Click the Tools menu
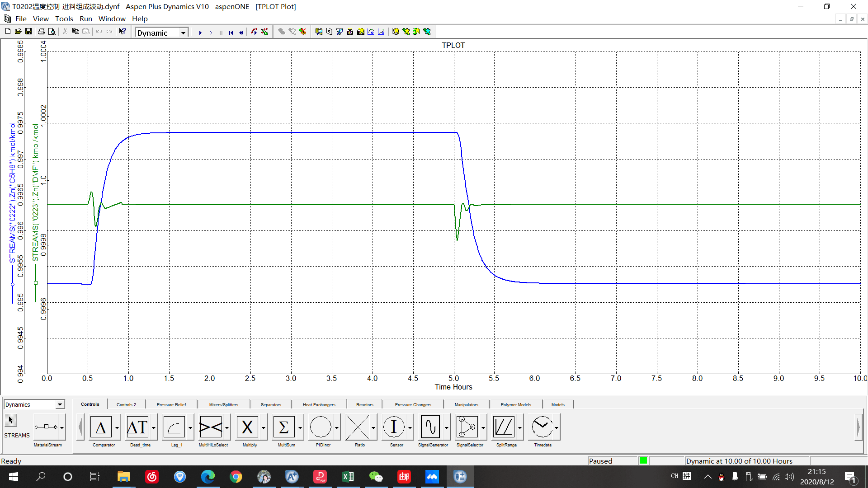Viewport: 868px width, 488px height. tap(64, 19)
